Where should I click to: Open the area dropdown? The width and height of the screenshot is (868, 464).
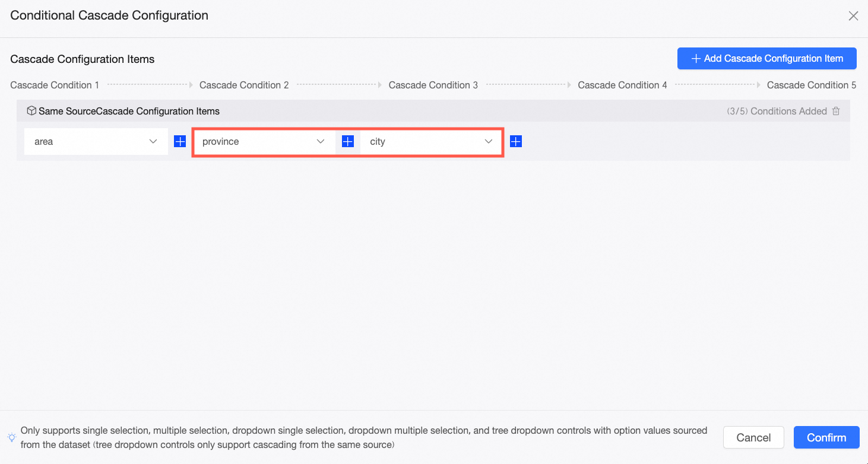(96, 142)
